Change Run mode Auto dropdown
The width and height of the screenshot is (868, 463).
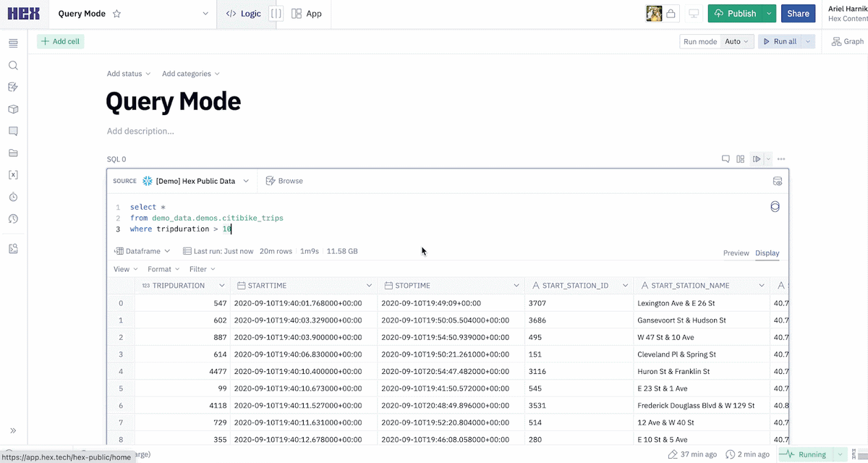coord(739,41)
